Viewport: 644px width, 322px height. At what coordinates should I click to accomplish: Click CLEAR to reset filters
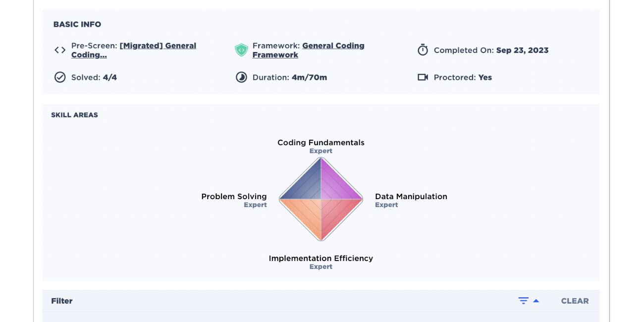tap(575, 300)
